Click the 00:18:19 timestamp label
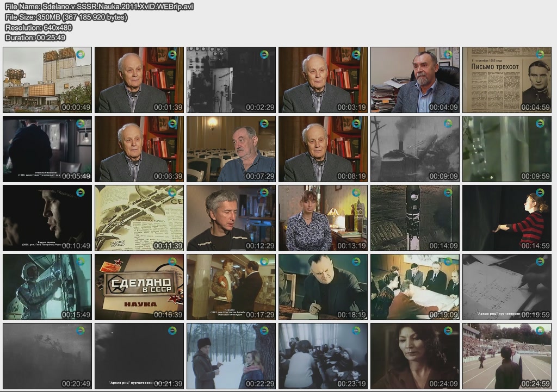 [x=351, y=315]
